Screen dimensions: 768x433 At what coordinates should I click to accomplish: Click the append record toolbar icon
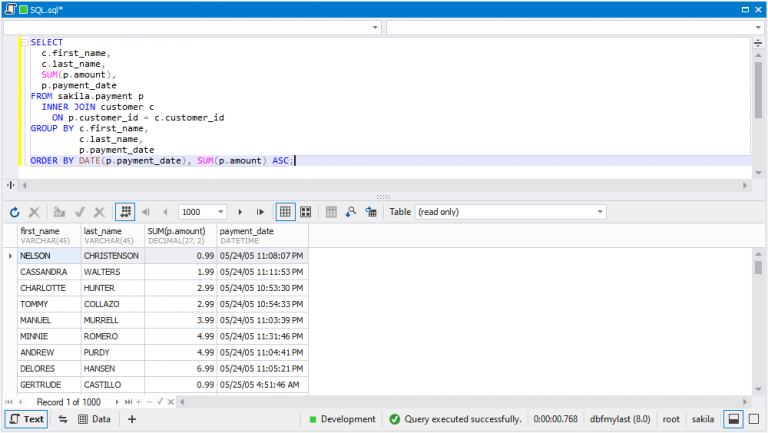[59, 212]
